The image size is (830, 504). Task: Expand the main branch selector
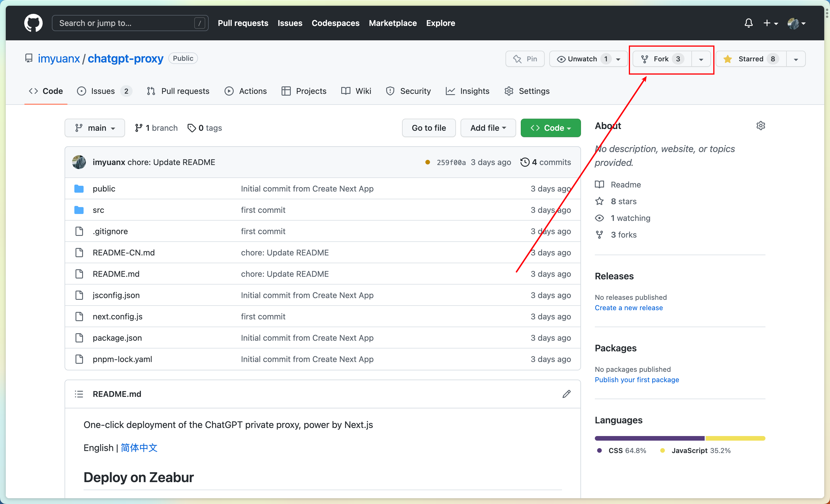click(x=95, y=128)
